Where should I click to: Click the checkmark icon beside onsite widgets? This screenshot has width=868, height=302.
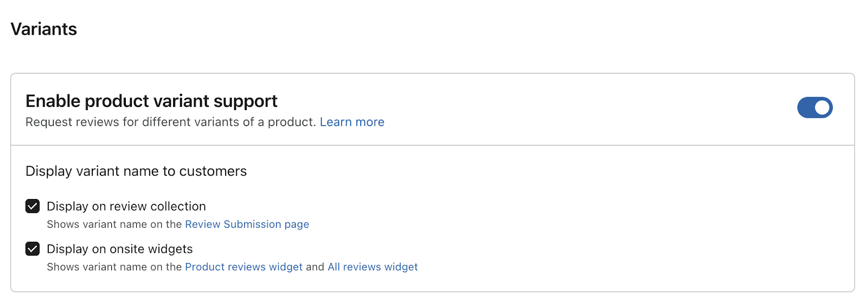coord(33,249)
